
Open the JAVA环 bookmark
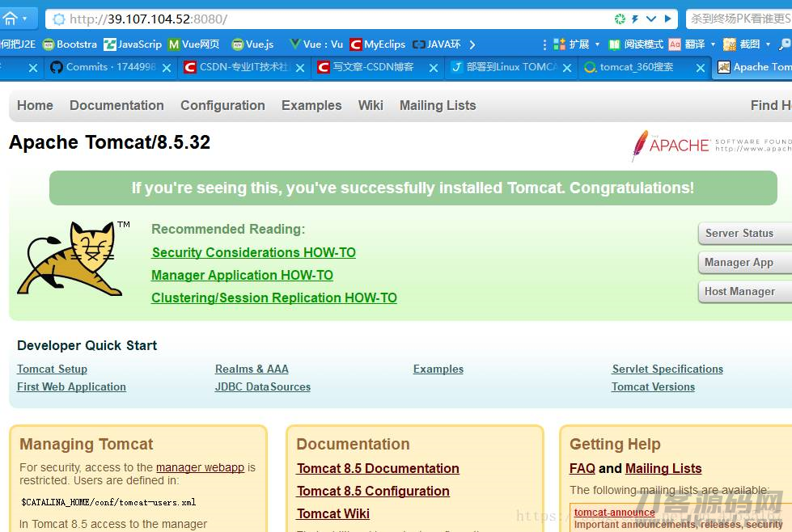(x=436, y=44)
